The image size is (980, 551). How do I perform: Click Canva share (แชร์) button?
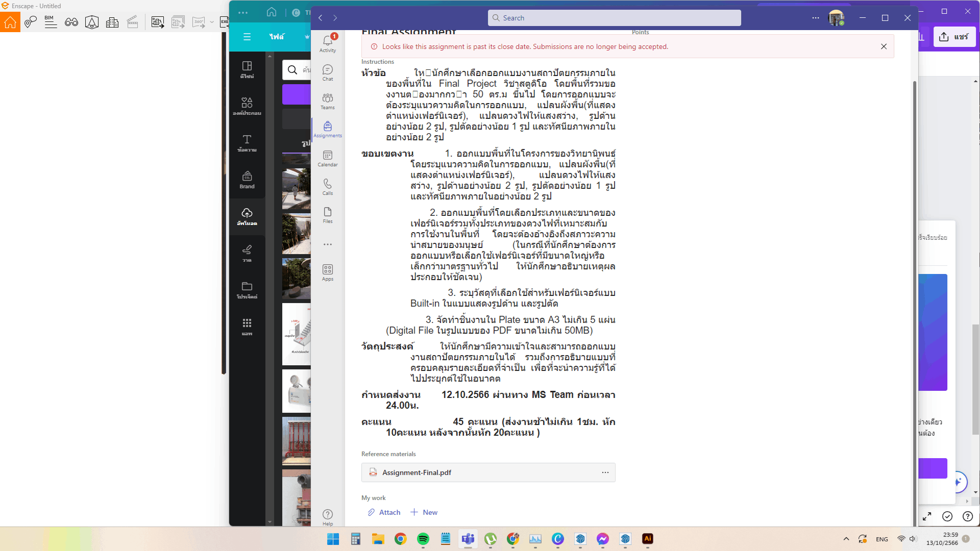tap(954, 37)
